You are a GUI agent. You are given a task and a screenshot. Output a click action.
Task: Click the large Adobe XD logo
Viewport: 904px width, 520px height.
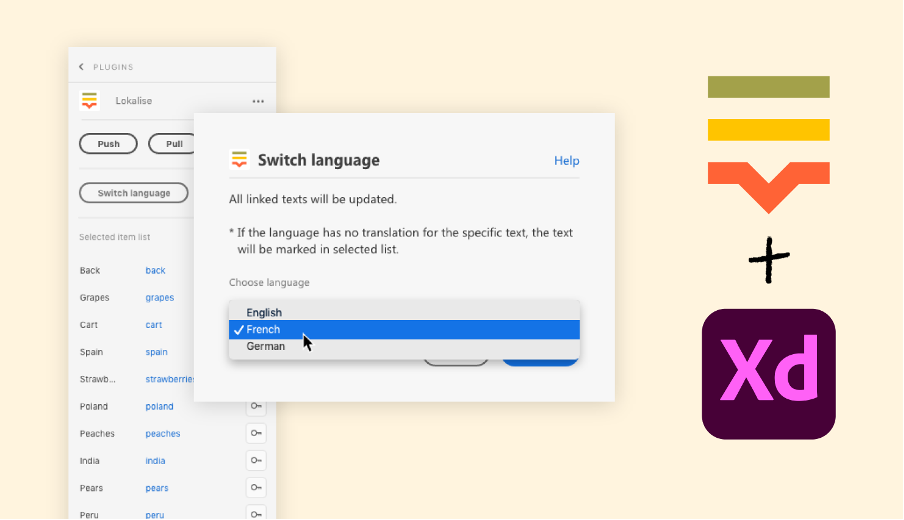point(769,374)
